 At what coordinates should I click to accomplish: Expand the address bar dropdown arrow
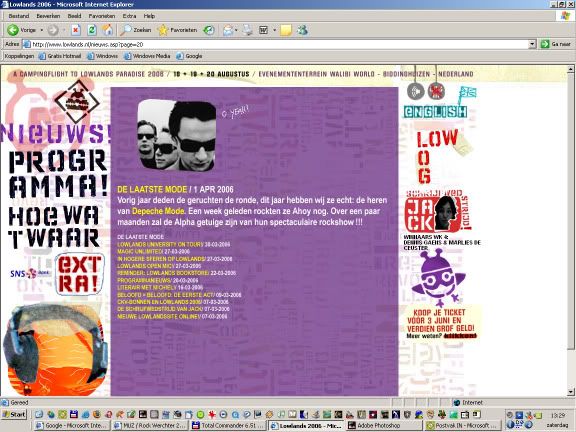point(532,44)
